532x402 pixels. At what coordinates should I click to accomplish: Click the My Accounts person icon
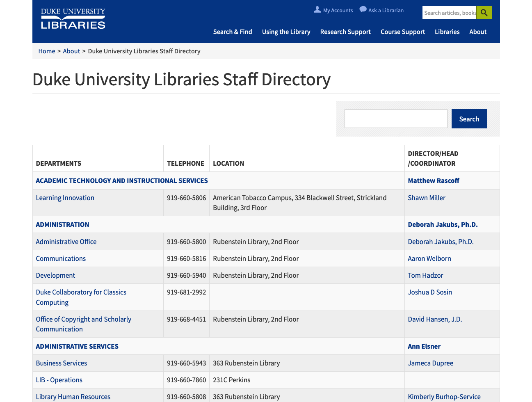point(317,9)
